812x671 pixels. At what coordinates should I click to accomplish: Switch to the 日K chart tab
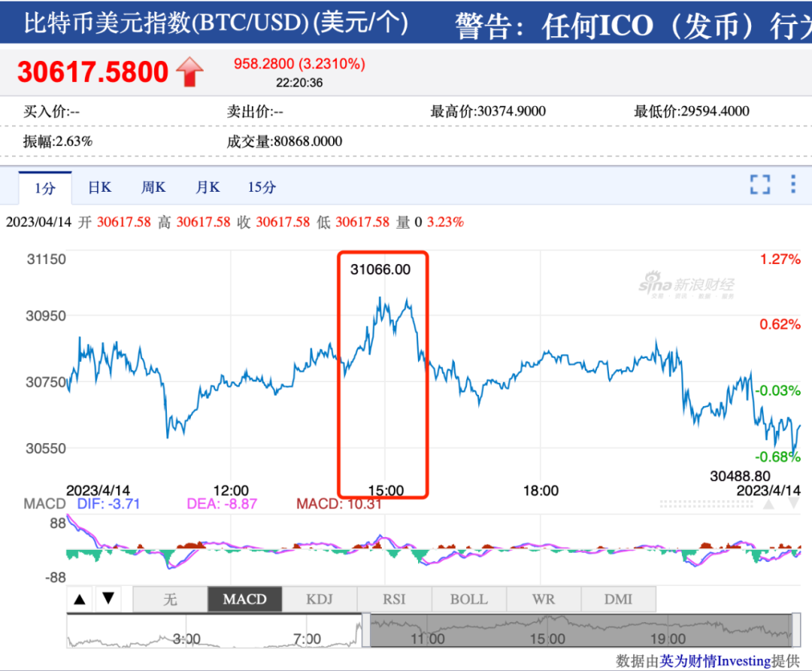point(99,187)
